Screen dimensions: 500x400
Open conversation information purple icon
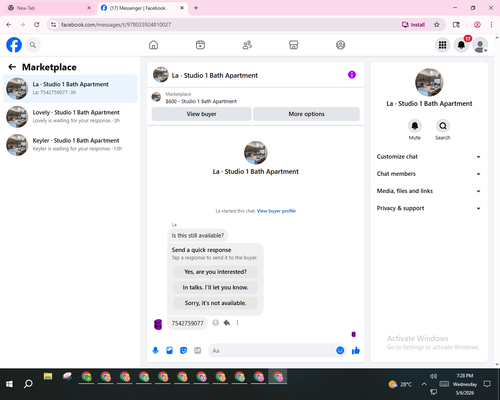pyautogui.click(x=352, y=75)
